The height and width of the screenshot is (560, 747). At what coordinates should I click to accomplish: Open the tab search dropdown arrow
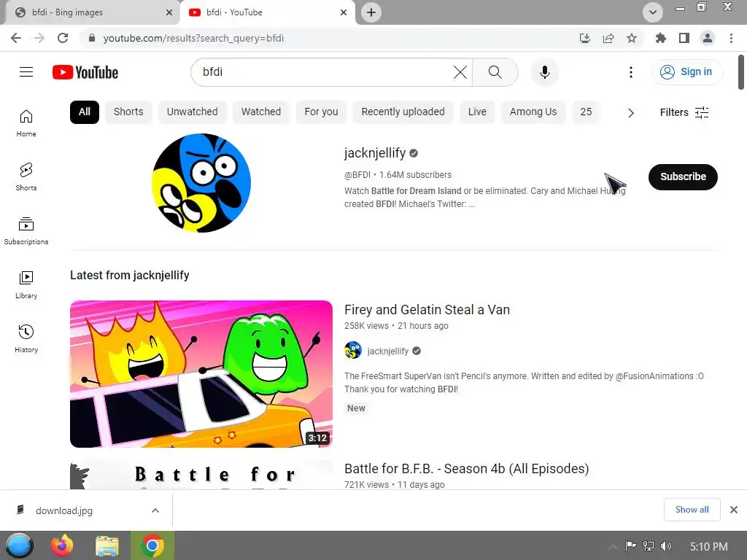pyautogui.click(x=653, y=12)
